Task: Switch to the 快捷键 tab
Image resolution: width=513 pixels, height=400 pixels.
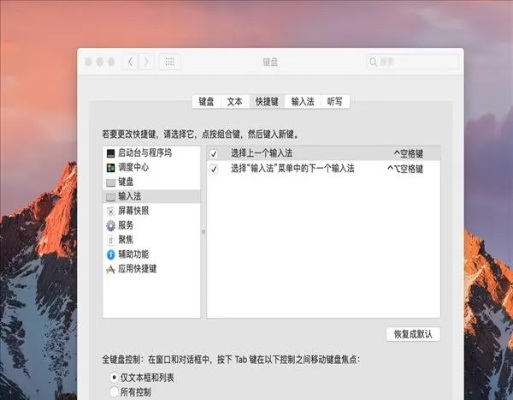Action: (267, 101)
